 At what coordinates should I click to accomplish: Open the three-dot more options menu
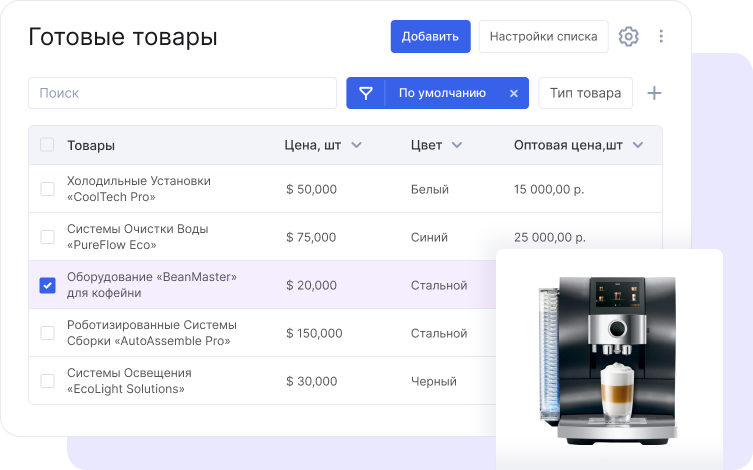point(661,37)
